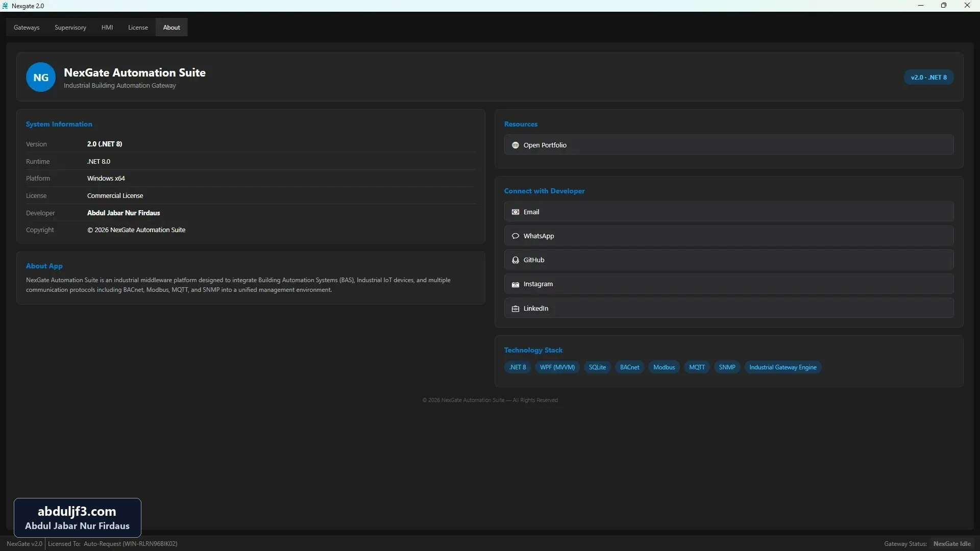Click the chat bubble icon for WhatsApp
The width and height of the screenshot is (980, 551).
pos(515,236)
